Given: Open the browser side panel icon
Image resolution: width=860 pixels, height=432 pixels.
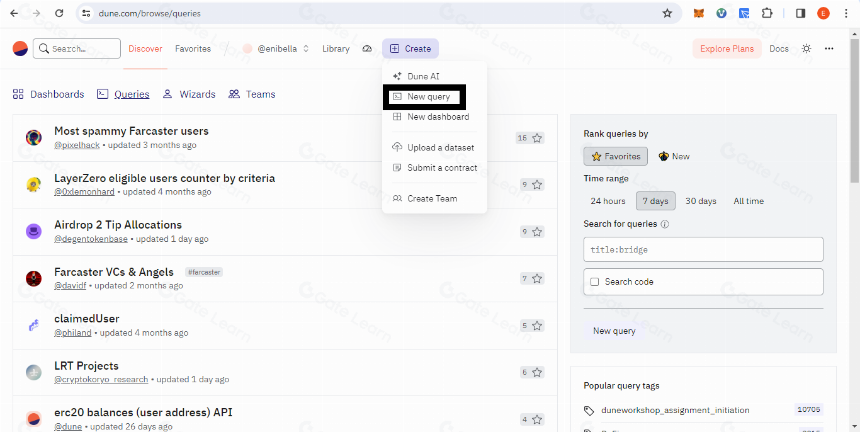Looking at the screenshot, I should (x=800, y=13).
